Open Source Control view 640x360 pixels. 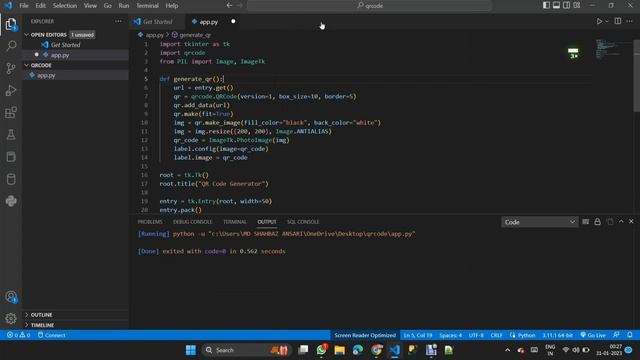coord(11,68)
